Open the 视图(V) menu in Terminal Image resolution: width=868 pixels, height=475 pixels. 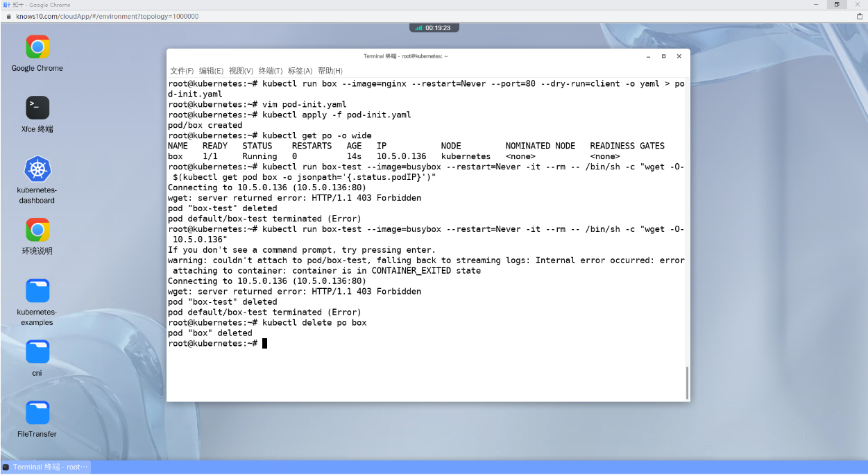coord(241,71)
